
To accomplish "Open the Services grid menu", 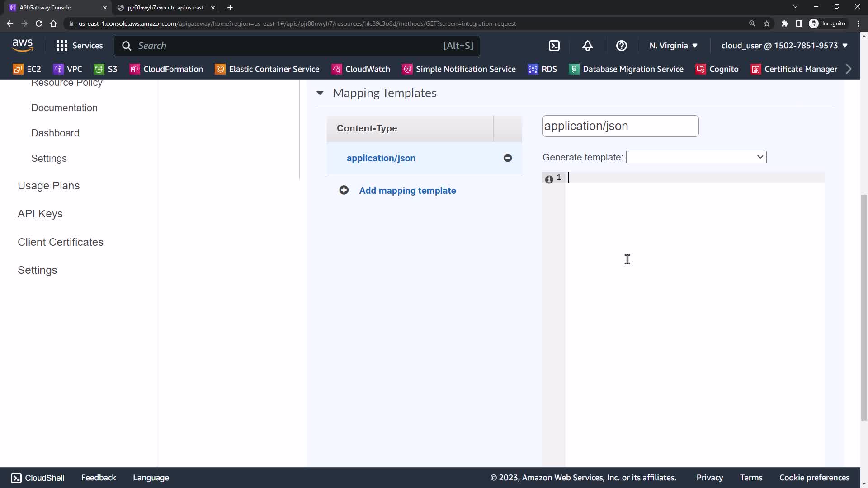I will coord(79,46).
